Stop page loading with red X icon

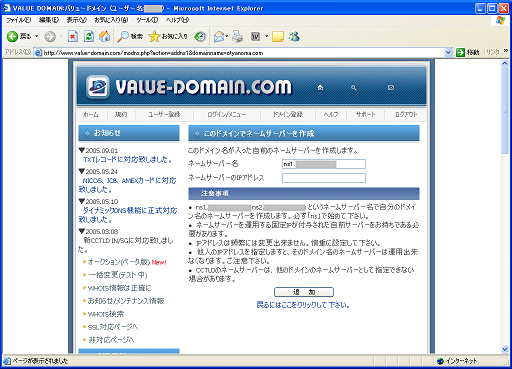pyautogui.click(x=73, y=36)
